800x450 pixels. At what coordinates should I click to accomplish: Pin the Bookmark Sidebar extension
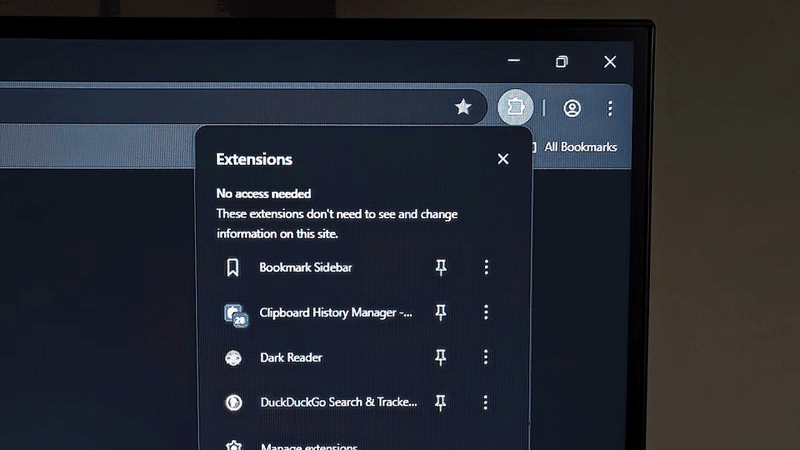441,267
